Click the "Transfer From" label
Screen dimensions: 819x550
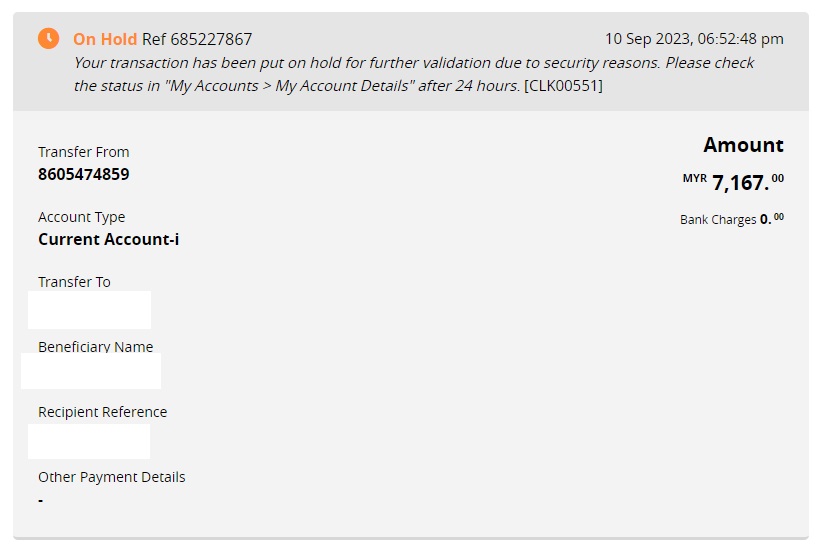pyautogui.click(x=84, y=152)
